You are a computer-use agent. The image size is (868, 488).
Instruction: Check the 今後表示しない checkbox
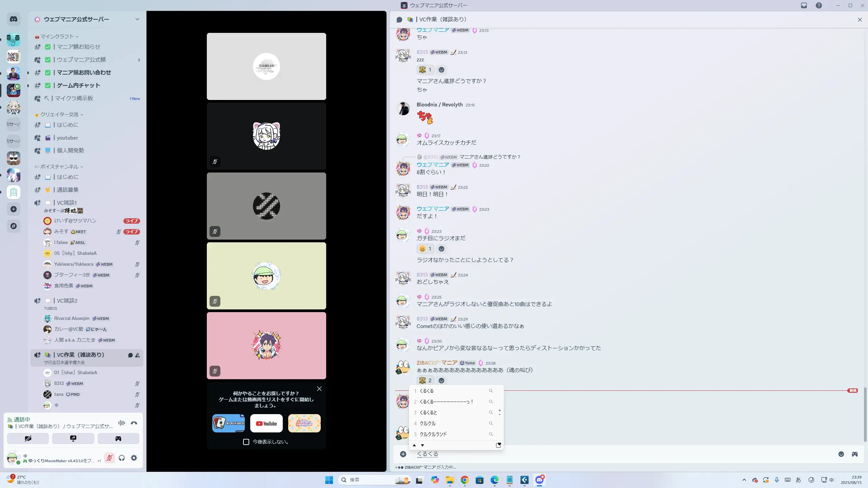point(246,442)
